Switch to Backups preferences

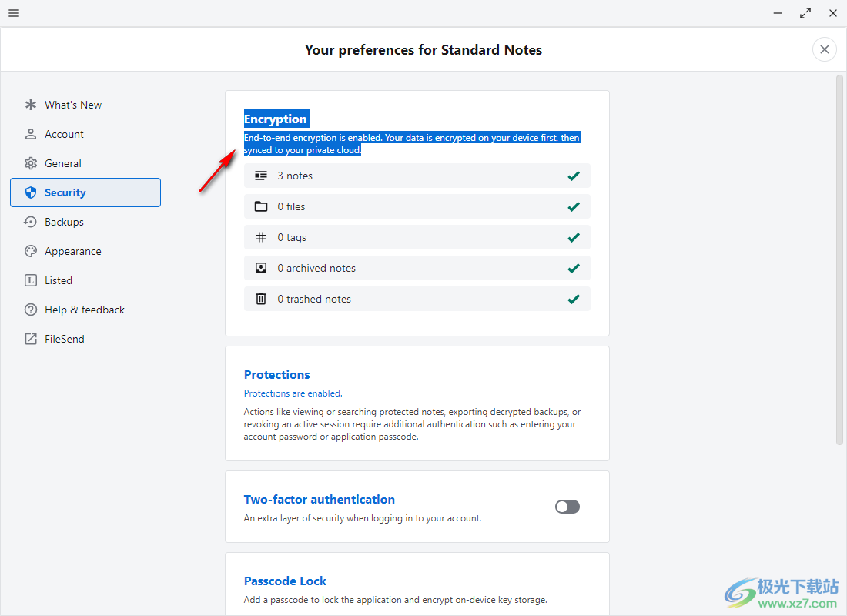85,222
